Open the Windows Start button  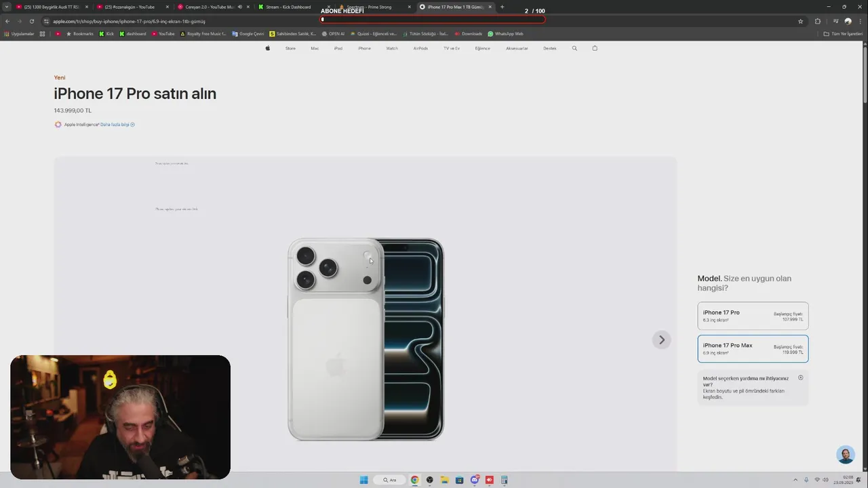(x=363, y=480)
